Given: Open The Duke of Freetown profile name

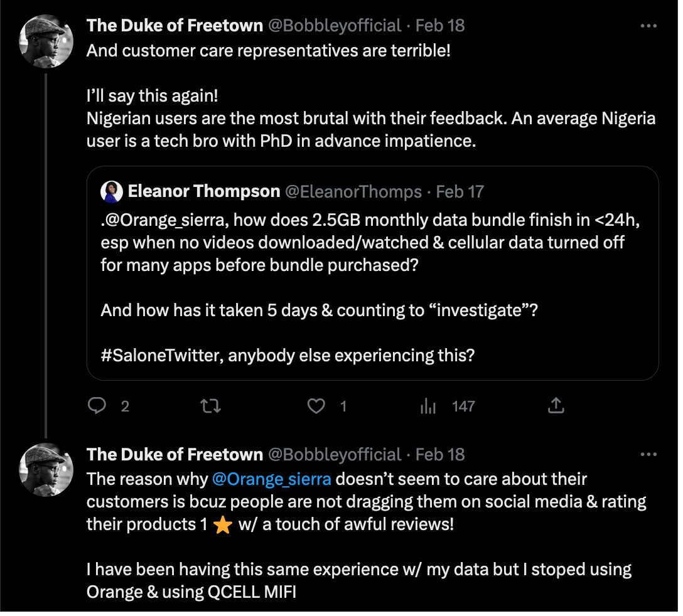Looking at the screenshot, I should (175, 26).
